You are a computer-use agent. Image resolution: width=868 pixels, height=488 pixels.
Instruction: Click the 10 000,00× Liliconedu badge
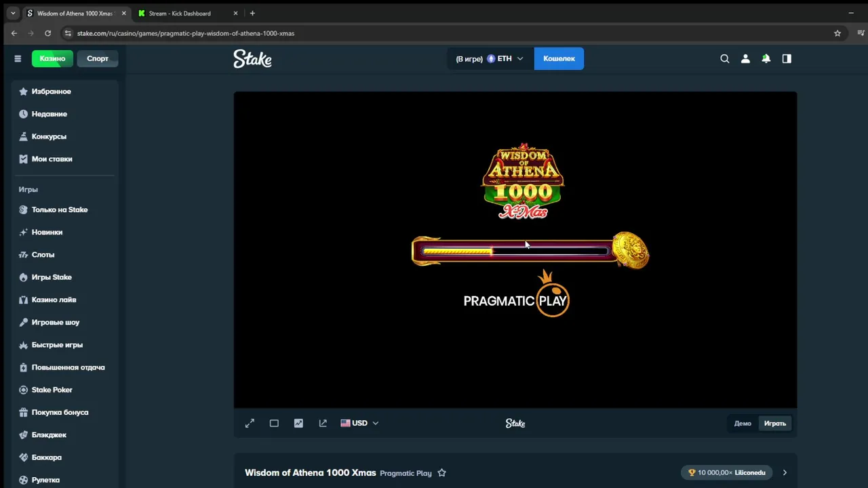726,473
